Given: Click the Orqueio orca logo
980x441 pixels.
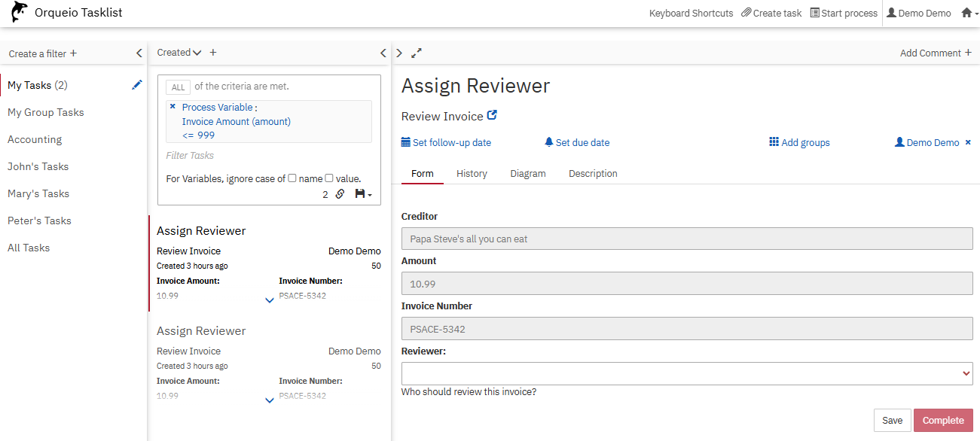Looking at the screenshot, I should (19, 13).
